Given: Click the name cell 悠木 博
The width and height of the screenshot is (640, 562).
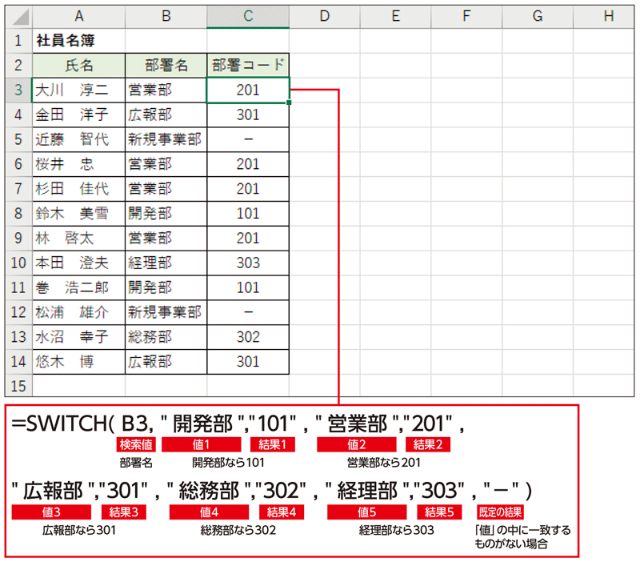Looking at the screenshot, I should (79, 361).
